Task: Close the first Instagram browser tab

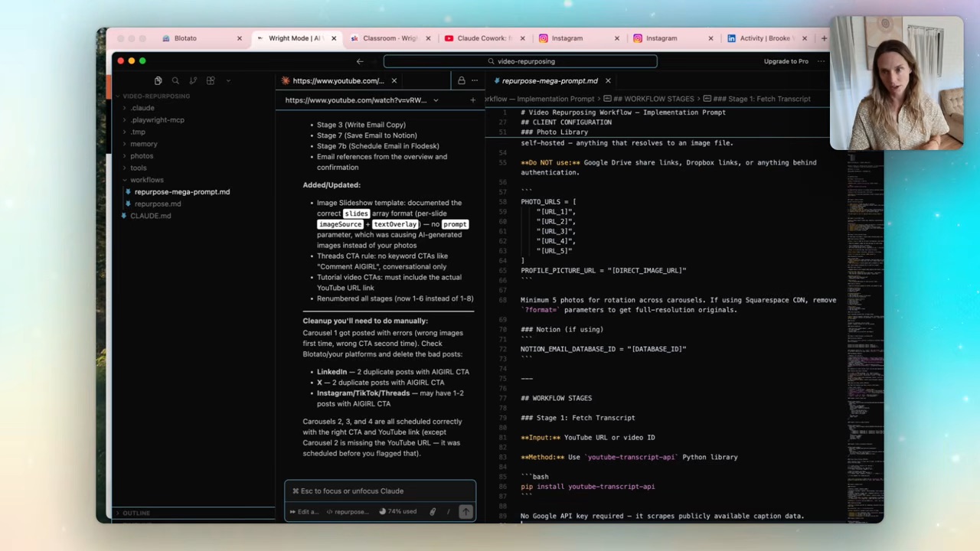Action: pyautogui.click(x=617, y=38)
